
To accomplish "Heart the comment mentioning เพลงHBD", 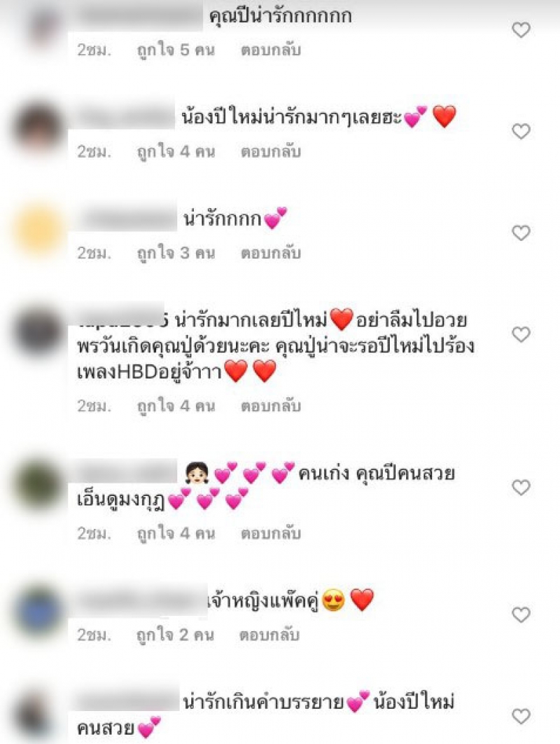I will (521, 334).
